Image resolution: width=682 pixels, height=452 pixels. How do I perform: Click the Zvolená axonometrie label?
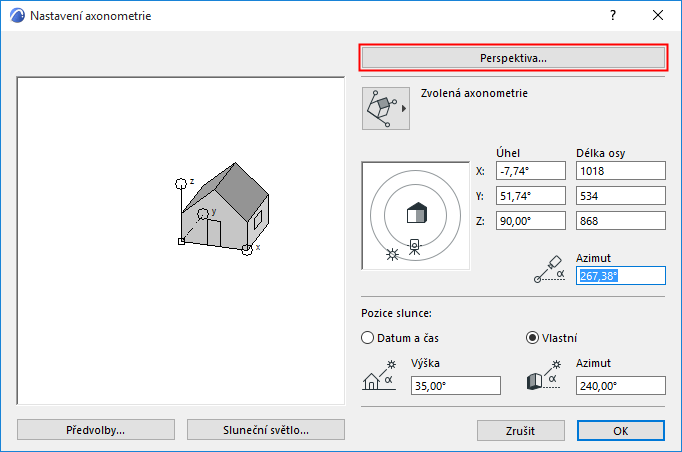(474, 93)
